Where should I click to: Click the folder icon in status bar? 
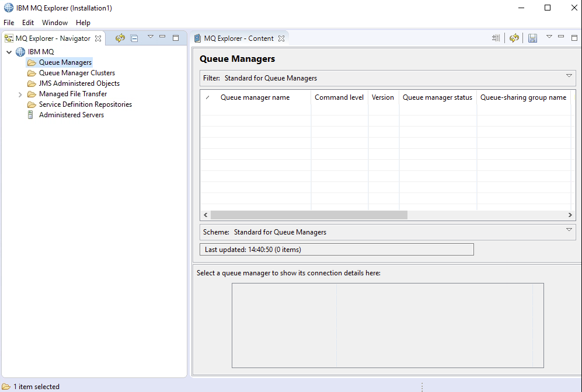pos(6,386)
